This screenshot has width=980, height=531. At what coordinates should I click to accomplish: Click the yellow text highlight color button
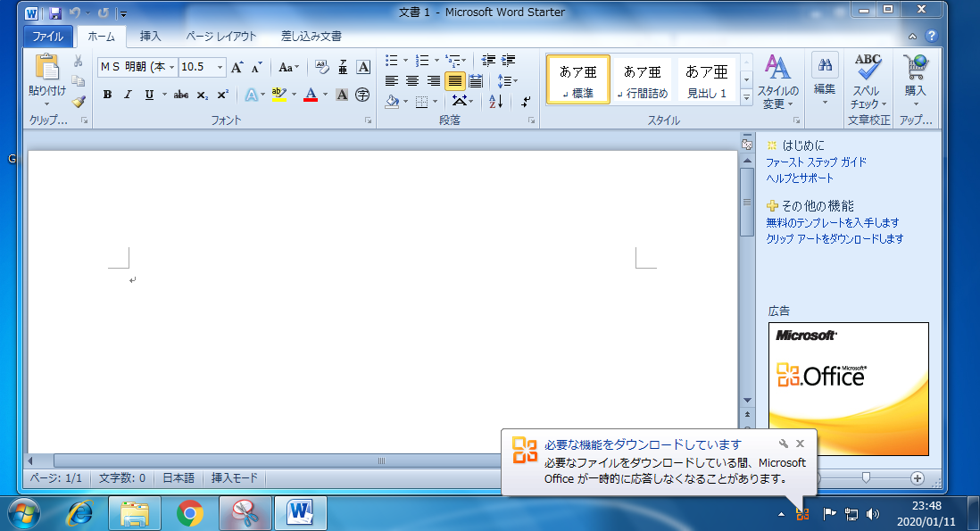point(279,95)
